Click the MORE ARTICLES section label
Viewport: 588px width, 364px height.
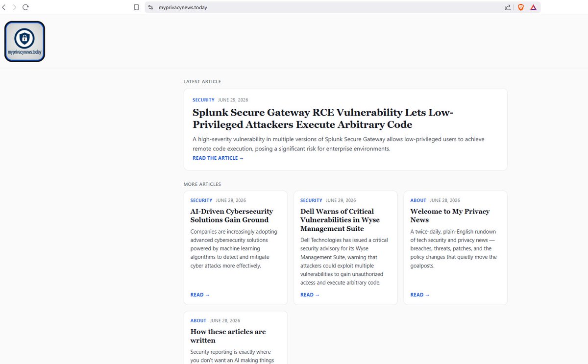[x=202, y=184]
